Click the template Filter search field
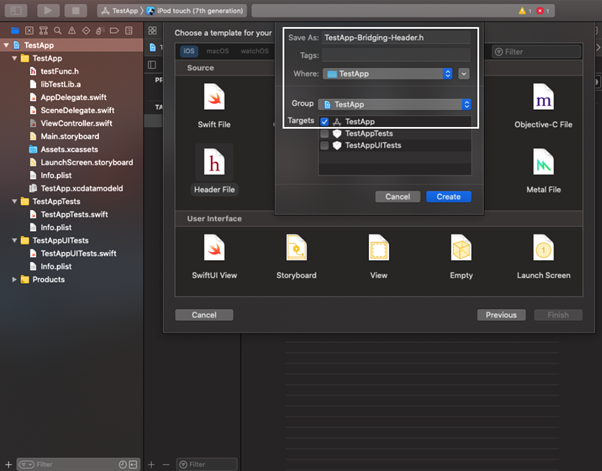The image size is (602, 471). [x=536, y=52]
